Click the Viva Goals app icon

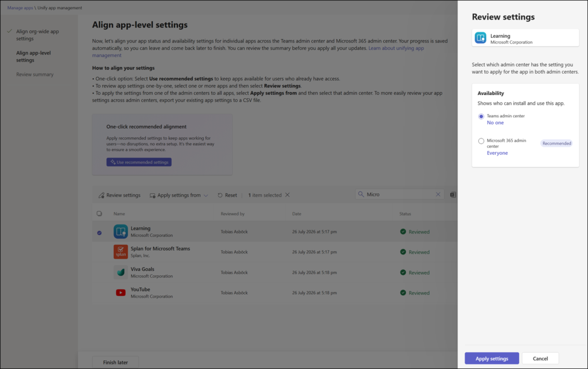(121, 272)
